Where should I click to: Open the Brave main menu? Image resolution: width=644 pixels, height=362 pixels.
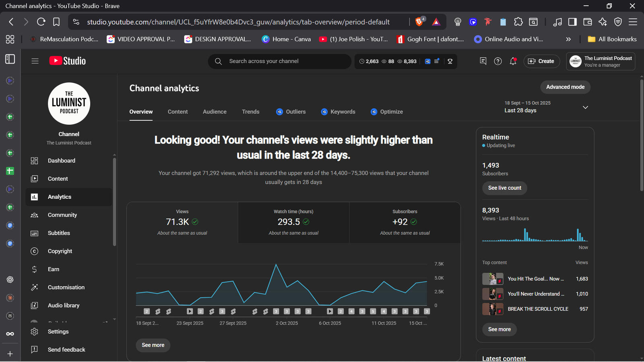(x=633, y=22)
